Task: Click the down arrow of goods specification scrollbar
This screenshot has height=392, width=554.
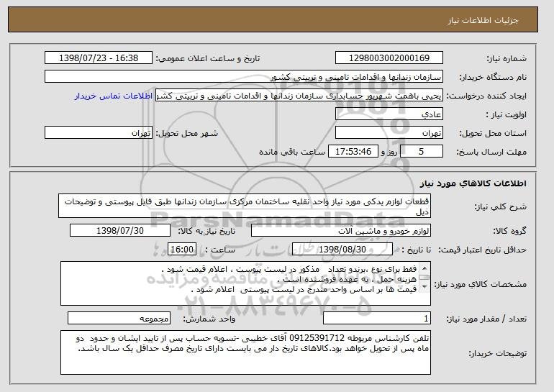Action: click(424, 286)
